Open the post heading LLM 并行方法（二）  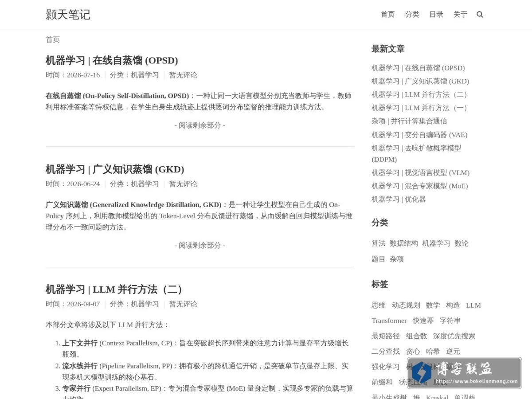(115, 289)
